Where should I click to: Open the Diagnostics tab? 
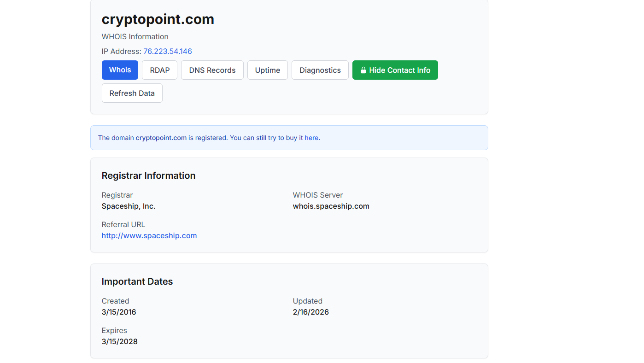tap(320, 70)
